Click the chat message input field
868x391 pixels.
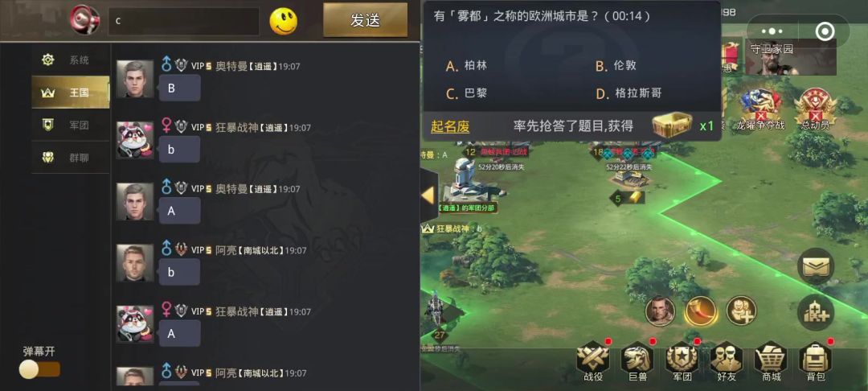(x=184, y=21)
